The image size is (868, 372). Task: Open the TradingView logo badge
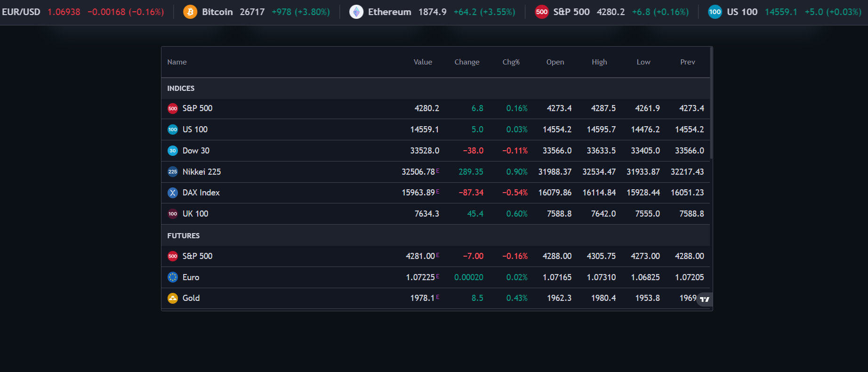tap(704, 299)
